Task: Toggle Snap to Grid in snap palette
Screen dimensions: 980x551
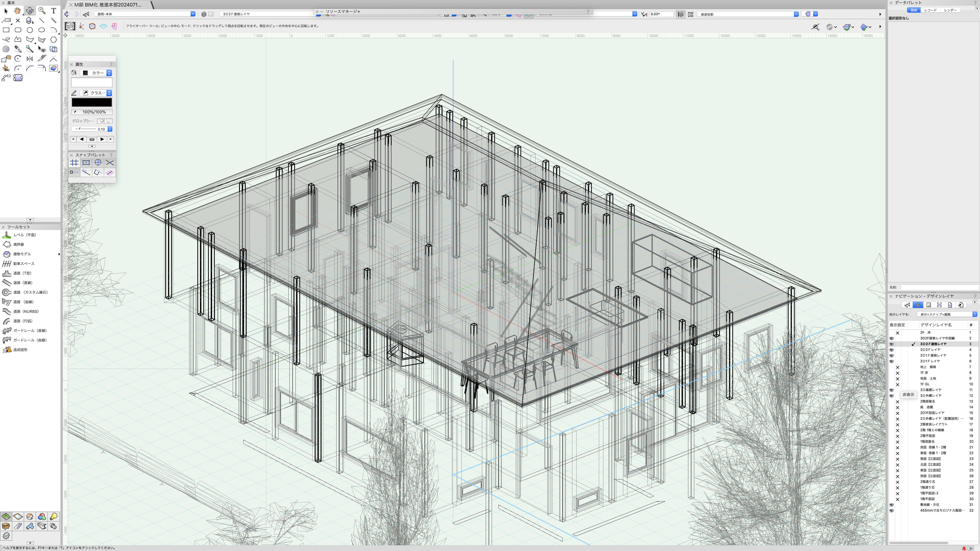Action: pos(74,163)
